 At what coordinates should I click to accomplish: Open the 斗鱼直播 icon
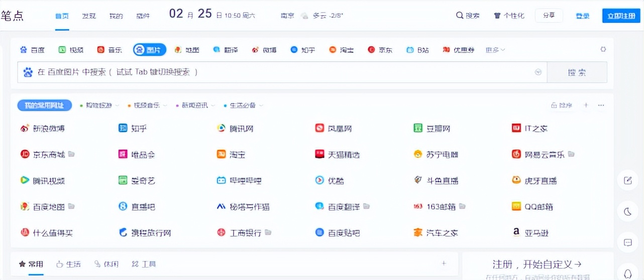(418, 181)
